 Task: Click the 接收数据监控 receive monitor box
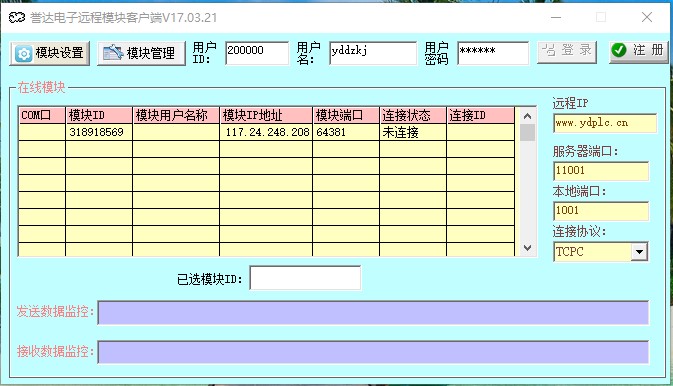(373, 352)
